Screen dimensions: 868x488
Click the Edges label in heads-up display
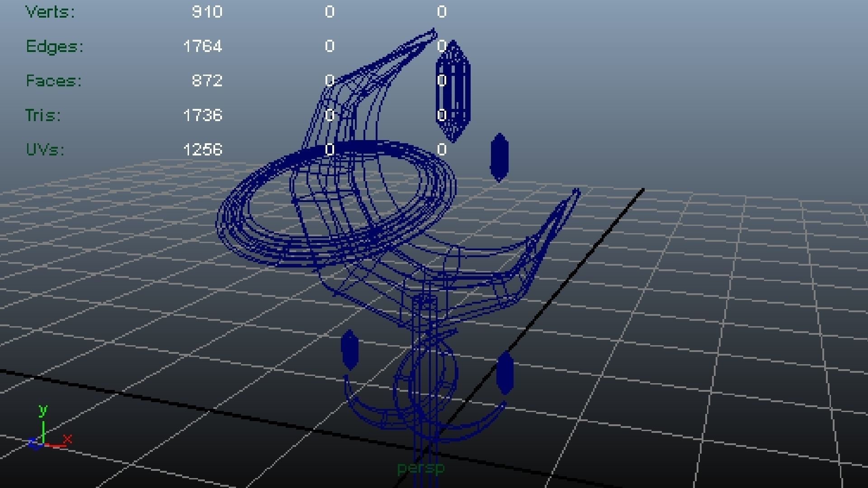[55, 47]
